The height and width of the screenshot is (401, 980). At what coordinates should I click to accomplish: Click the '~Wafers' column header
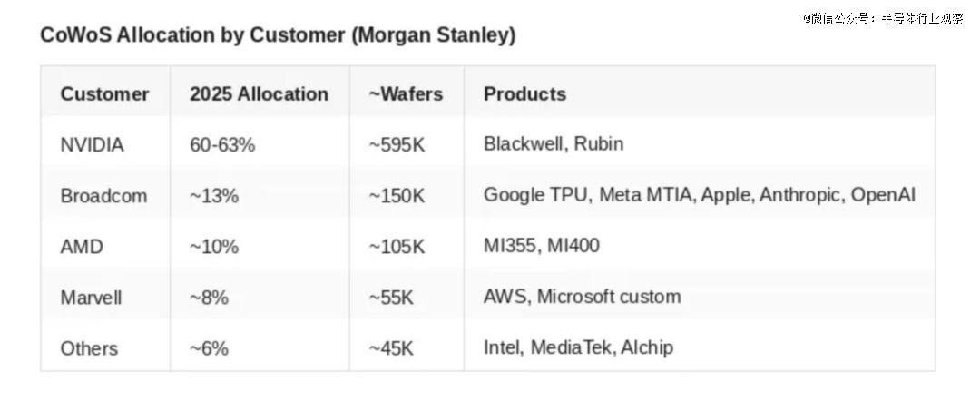(406, 94)
